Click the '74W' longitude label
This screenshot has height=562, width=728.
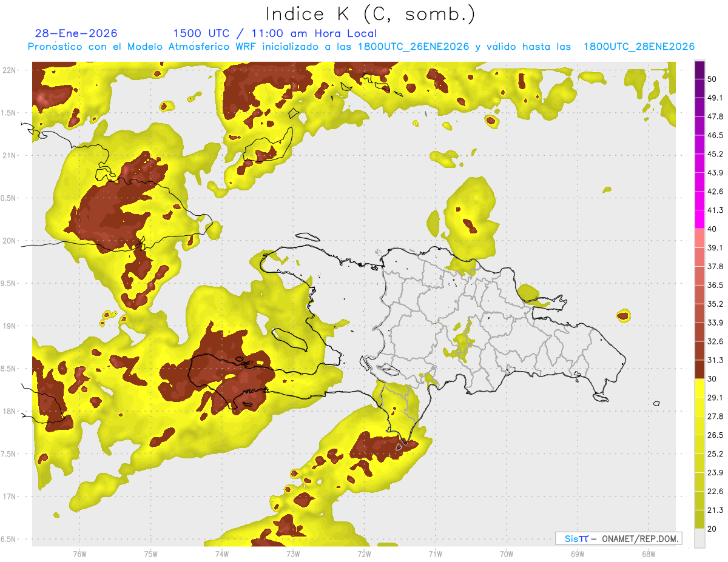click(221, 554)
